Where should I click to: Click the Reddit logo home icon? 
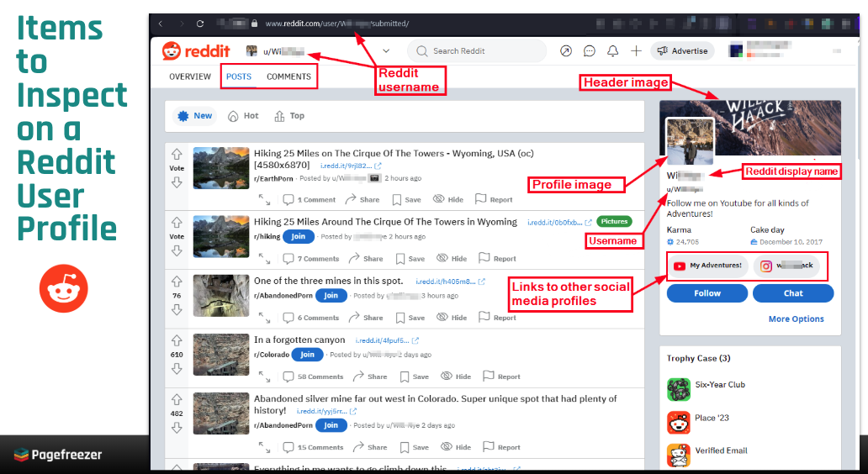point(172,51)
